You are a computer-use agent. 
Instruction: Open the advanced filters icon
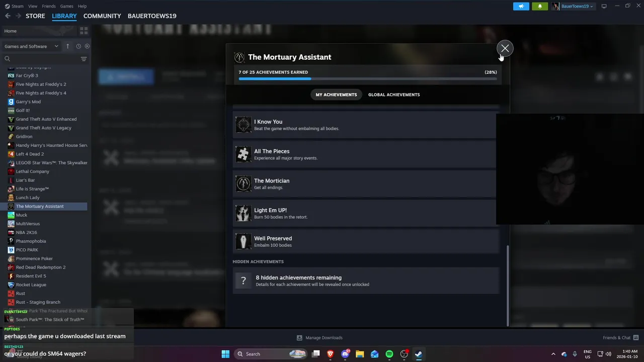coord(84,59)
